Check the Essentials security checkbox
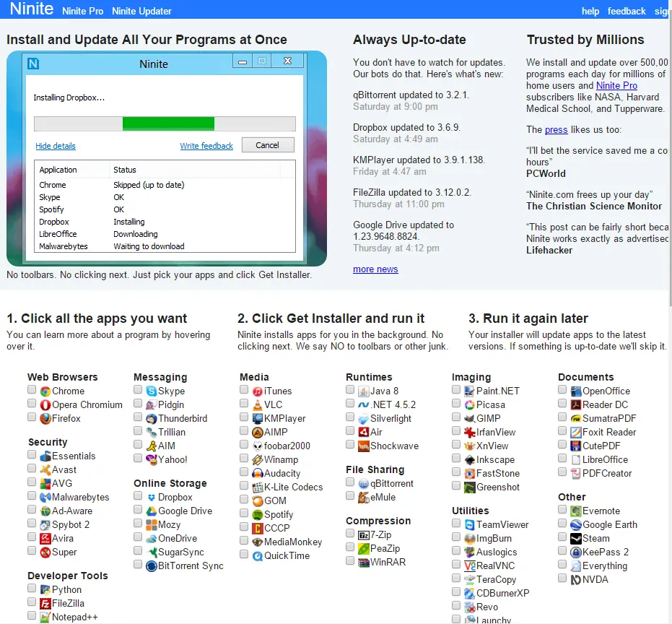Image resolution: width=672 pixels, height=624 pixels. [x=32, y=454]
